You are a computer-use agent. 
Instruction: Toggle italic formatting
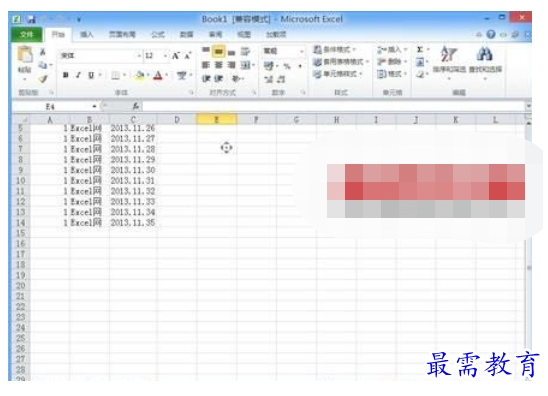(78, 75)
